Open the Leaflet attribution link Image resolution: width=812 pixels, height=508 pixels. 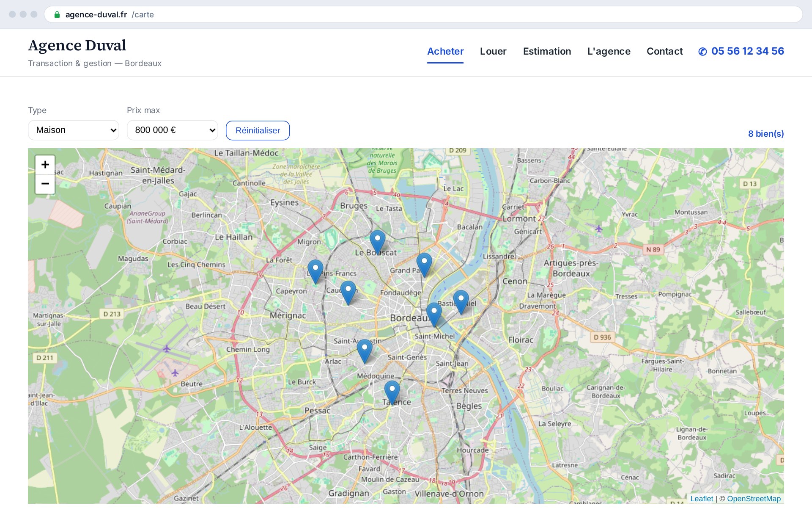[x=702, y=499]
